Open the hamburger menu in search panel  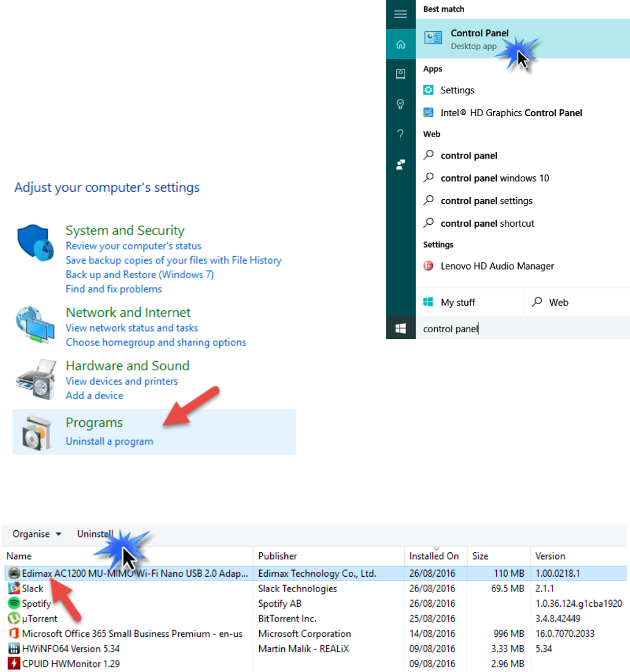pos(400,14)
